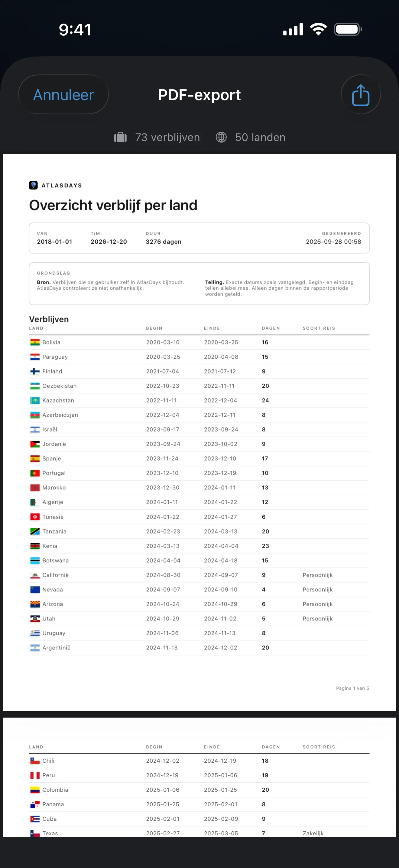Tap the generated timestamp 2026-09-28 00:58

[x=333, y=242]
